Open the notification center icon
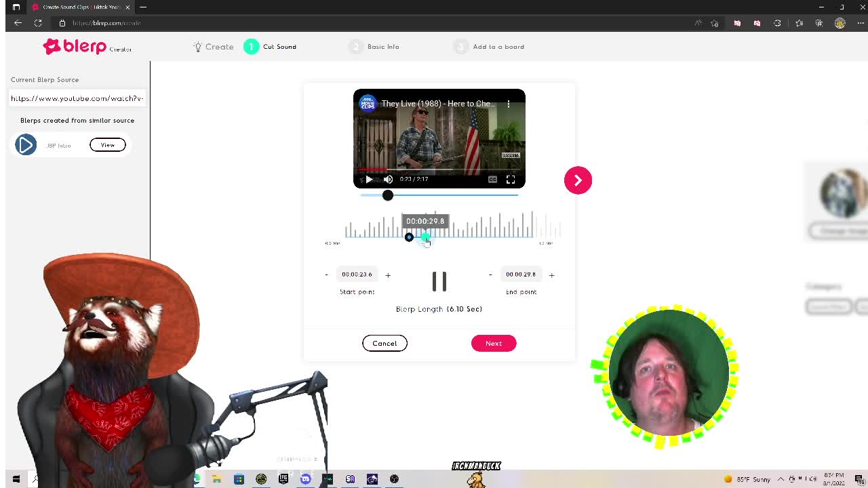This screenshot has width=868, height=488. [859, 479]
